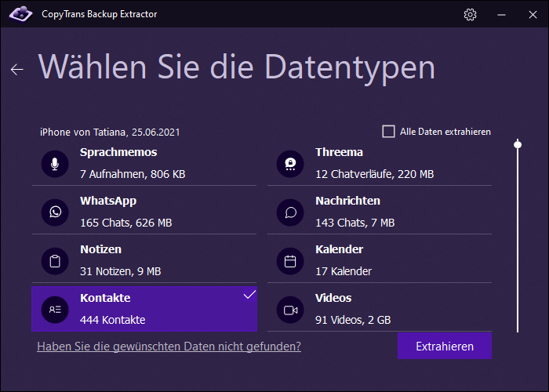Click the 31 Notizen, 9 MB text
This screenshot has height=392, width=549.
pos(121,271)
